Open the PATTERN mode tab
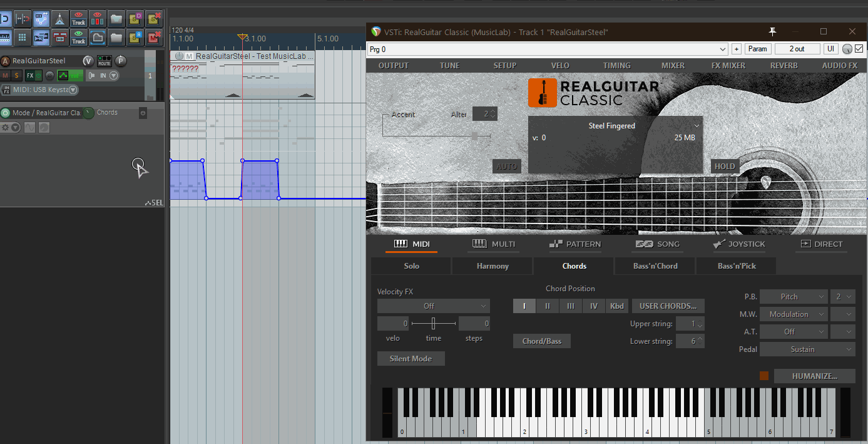The image size is (868, 444). coord(574,244)
